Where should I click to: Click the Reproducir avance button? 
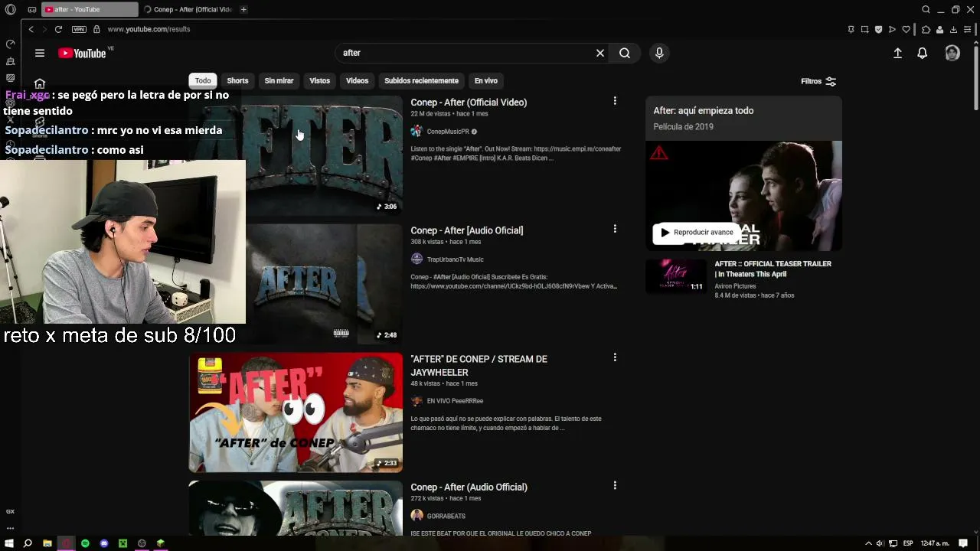[697, 233]
